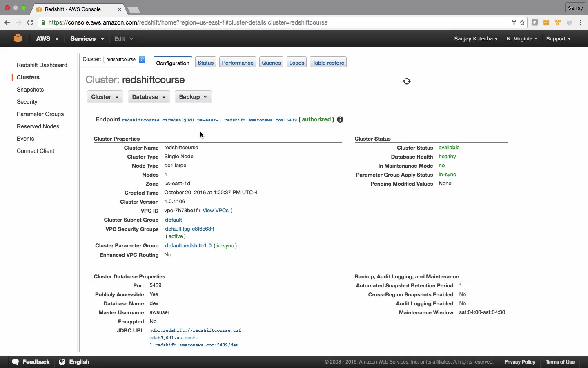Image resolution: width=588 pixels, height=368 pixels.
Task: Click the '1.0.1106' Cluster Version value
Action: click(x=175, y=202)
